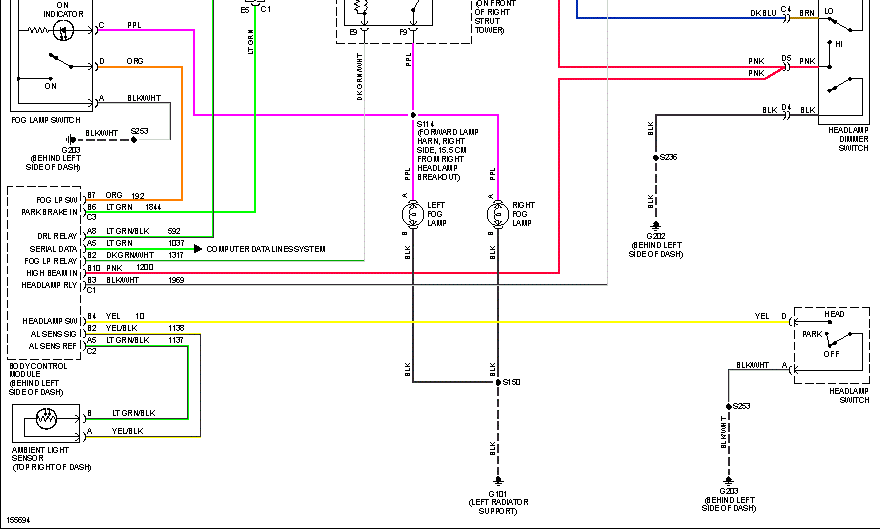Image resolution: width=880 pixels, height=529 pixels.
Task: Click the headlamp switch HEAD/PARK/OFF contact symbol
Action: pyautogui.click(x=839, y=338)
